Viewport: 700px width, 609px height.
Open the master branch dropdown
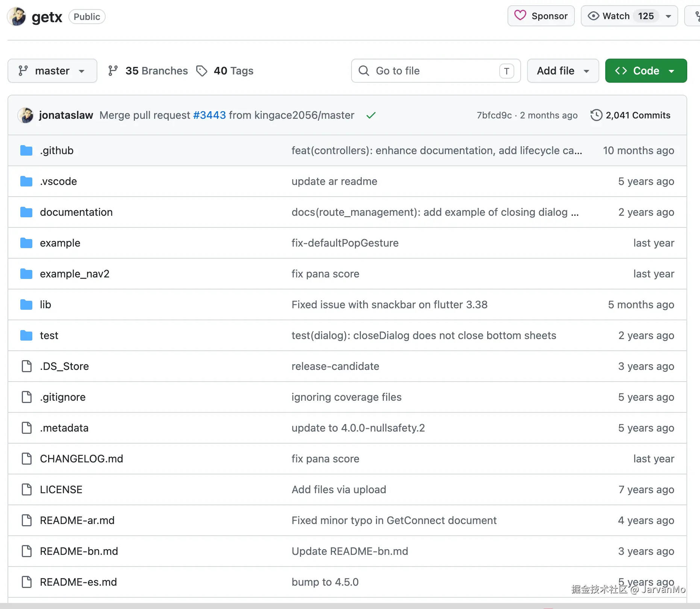[52, 71]
